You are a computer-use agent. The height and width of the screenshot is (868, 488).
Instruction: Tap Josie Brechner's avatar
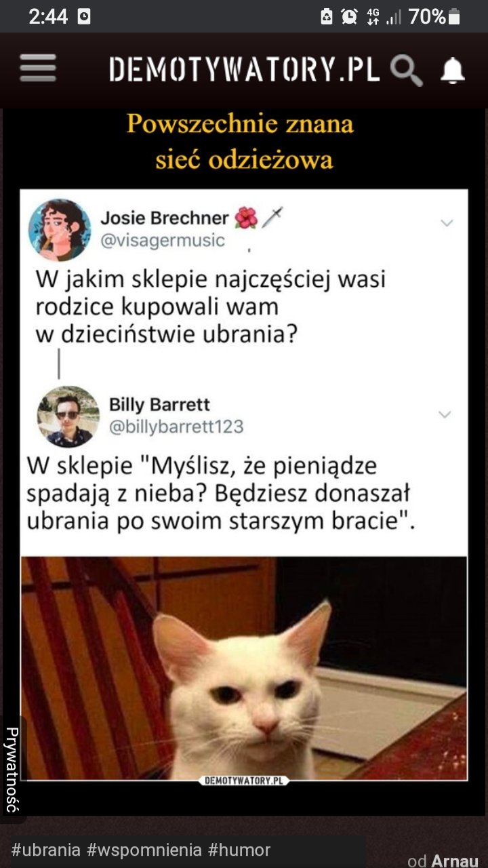coord(60,230)
